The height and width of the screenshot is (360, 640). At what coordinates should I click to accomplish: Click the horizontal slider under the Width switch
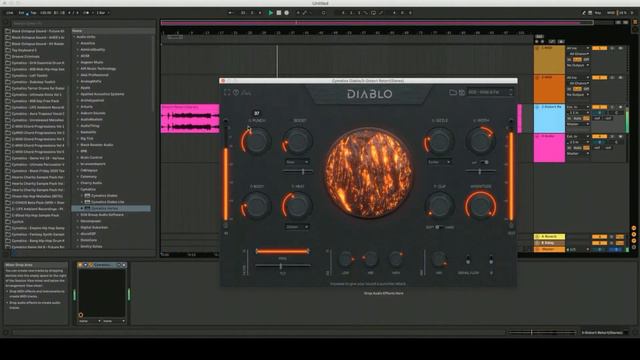point(480,172)
